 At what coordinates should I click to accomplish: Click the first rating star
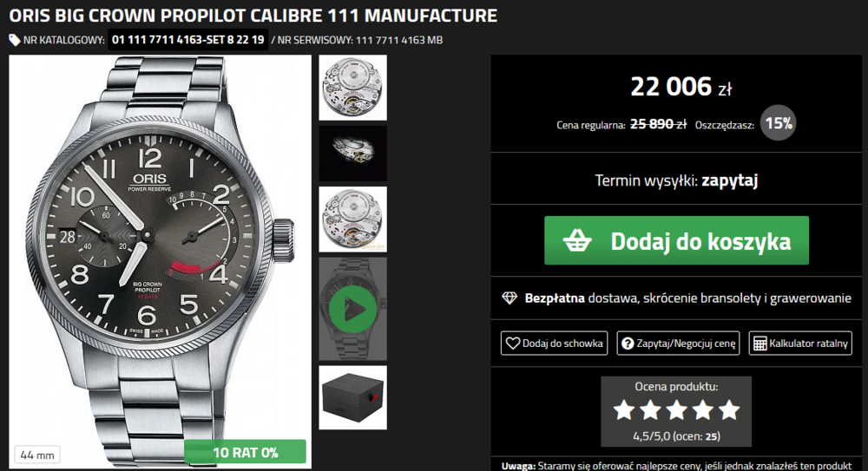pos(623,409)
